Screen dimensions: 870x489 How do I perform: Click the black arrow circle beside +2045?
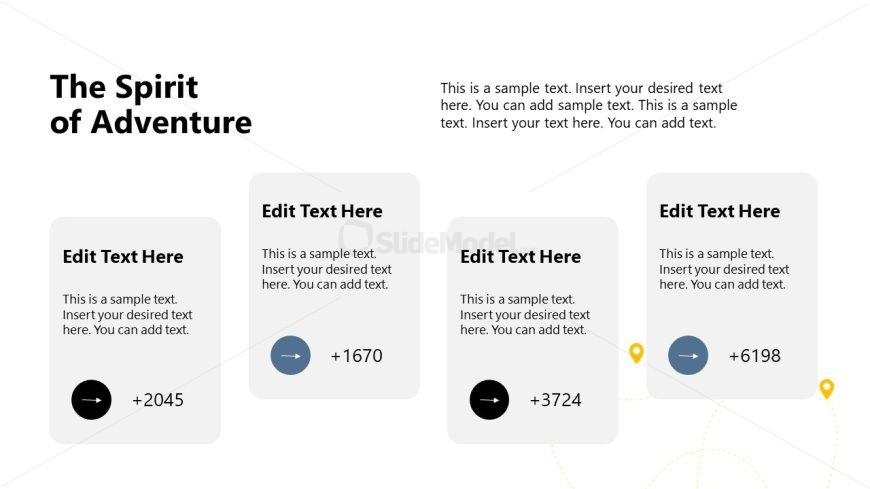(91, 400)
